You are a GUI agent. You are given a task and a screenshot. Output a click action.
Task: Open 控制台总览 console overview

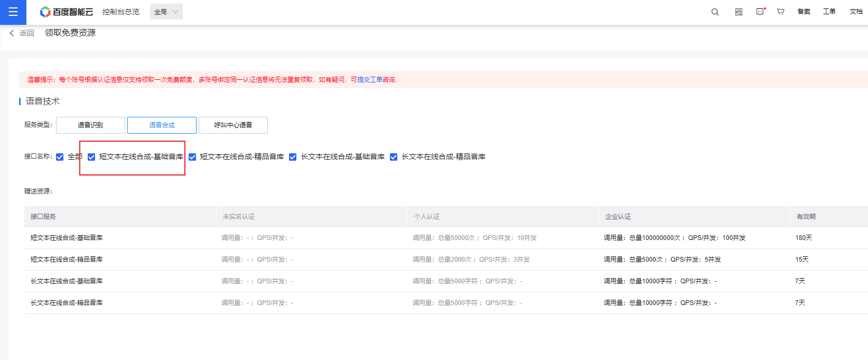[x=121, y=12]
